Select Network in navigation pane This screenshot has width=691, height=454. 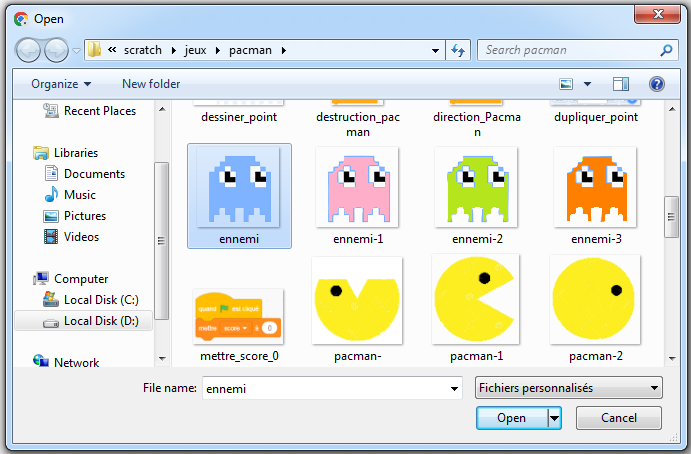[x=77, y=362]
